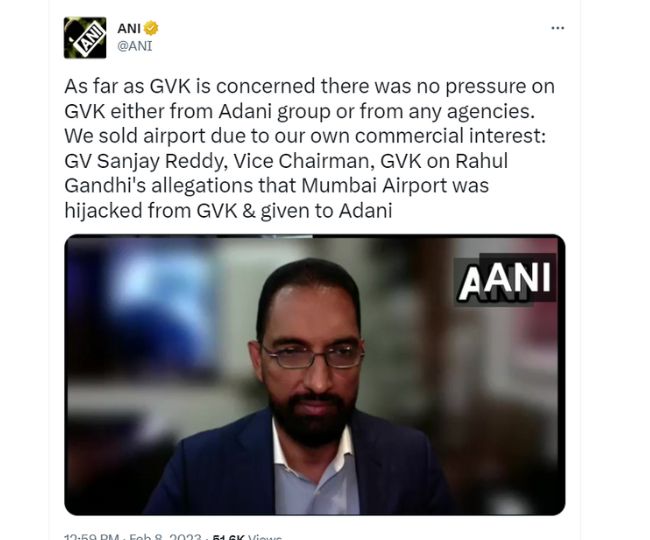
Task: Click the 12:59 PM timestamp
Action: (x=92, y=537)
